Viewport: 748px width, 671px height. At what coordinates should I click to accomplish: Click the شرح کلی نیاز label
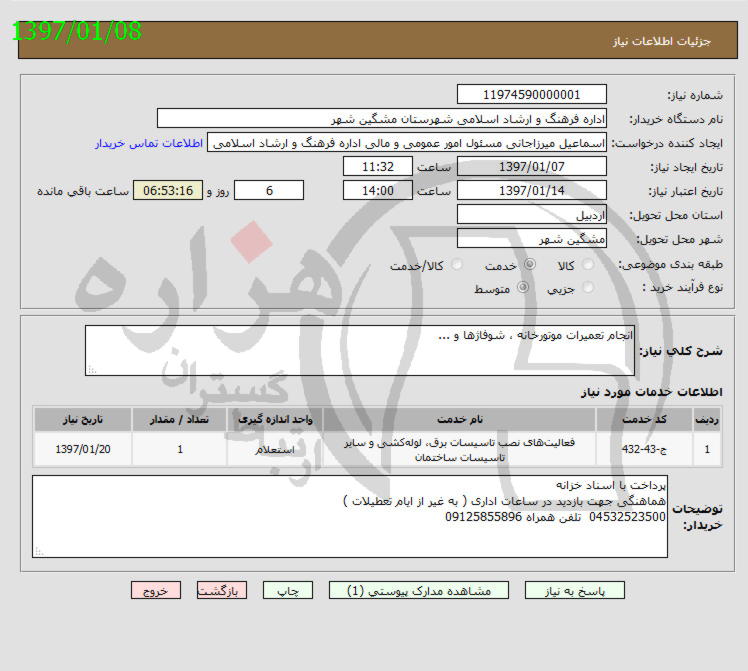(681, 351)
